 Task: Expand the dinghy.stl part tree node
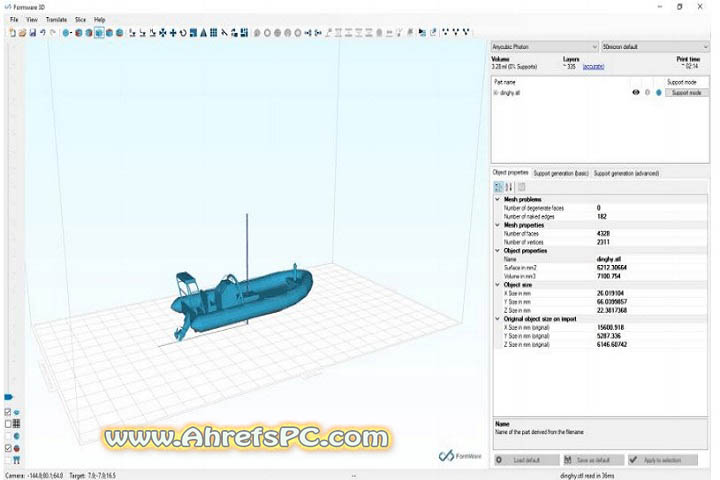496,93
